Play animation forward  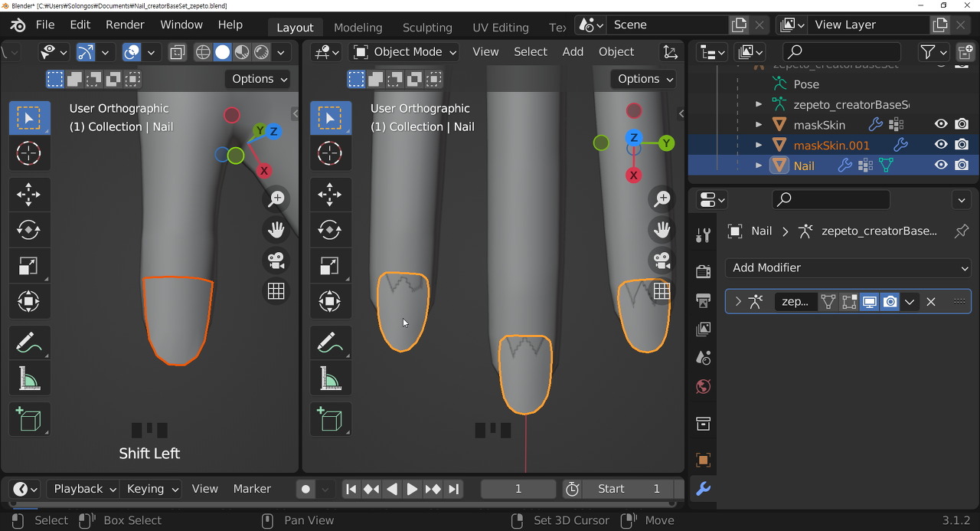tap(412, 489)
